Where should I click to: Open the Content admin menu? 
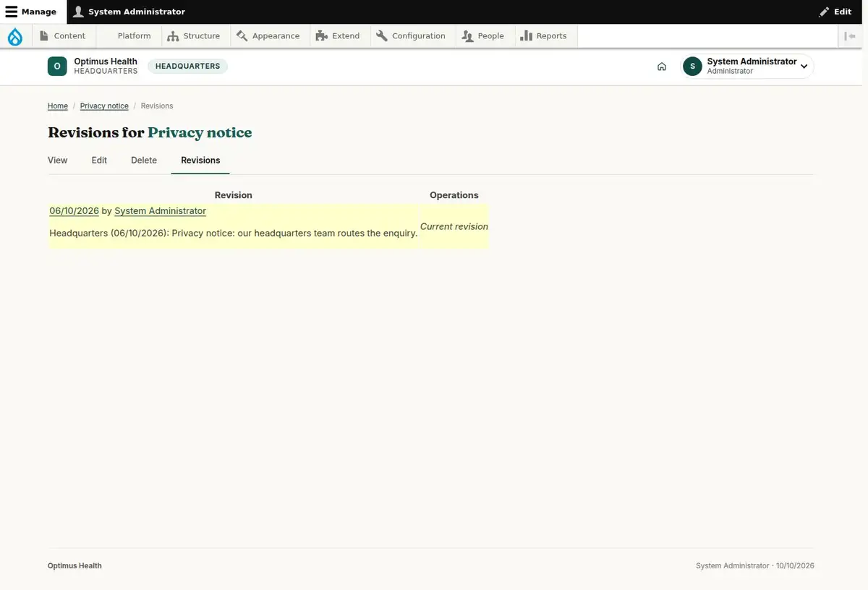[63, 36]
